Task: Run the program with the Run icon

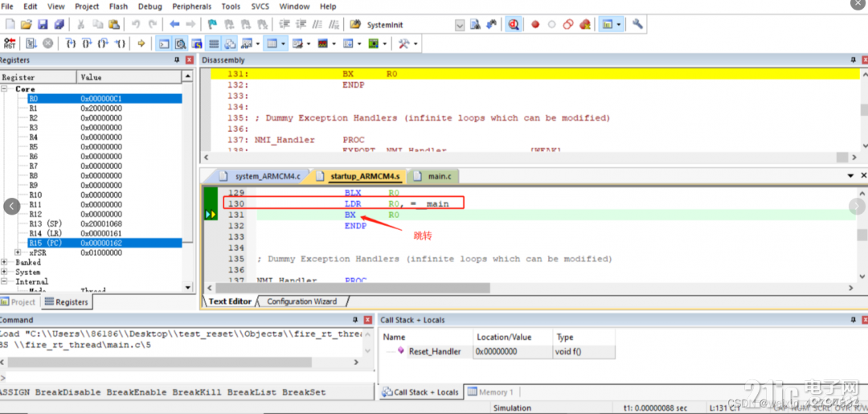Action: (x=31, y=43)
